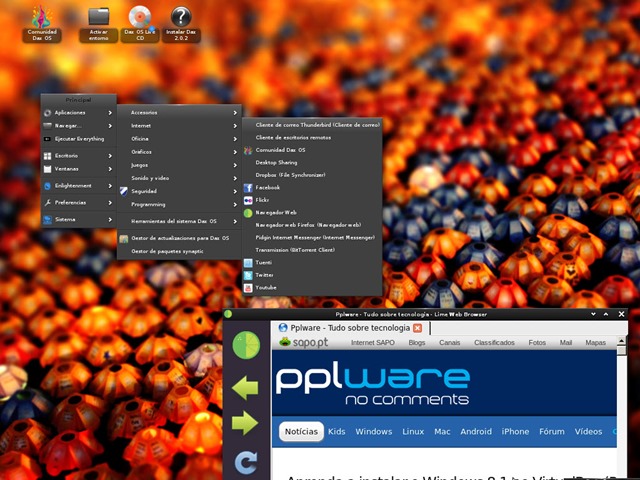
Task: Expand Ventanas submenu arrow
Action: (x=110, y=169)
